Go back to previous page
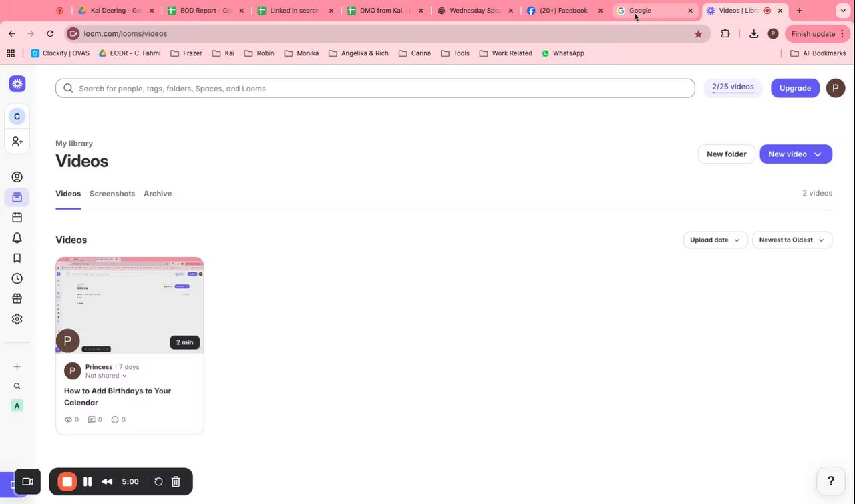 coord(12,33)
